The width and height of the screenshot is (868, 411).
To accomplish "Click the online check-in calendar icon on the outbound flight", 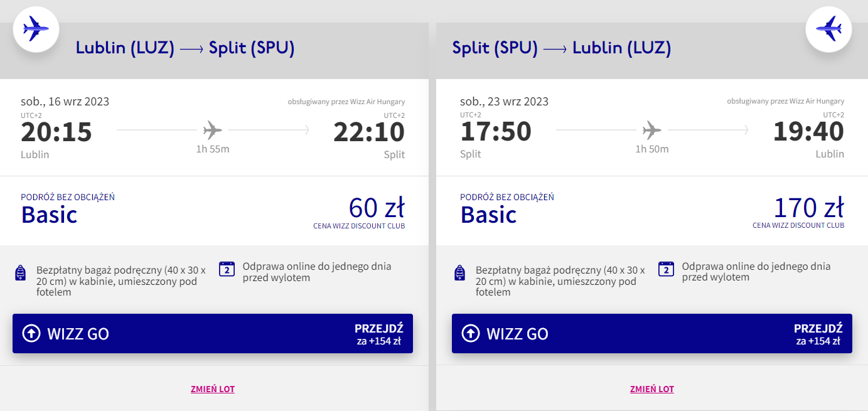I will tap(227, 269).
